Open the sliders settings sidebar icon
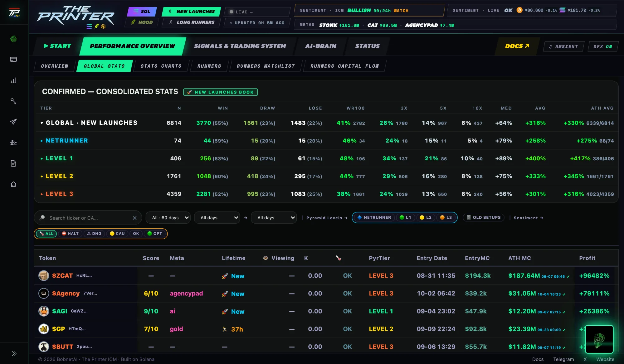 tap(13, 143)
